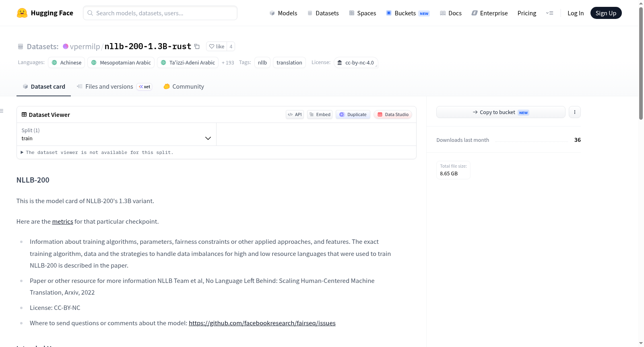This screenshot has width=644, height=347.
Task: Click the Duplicate button
Action: (353, 114)
